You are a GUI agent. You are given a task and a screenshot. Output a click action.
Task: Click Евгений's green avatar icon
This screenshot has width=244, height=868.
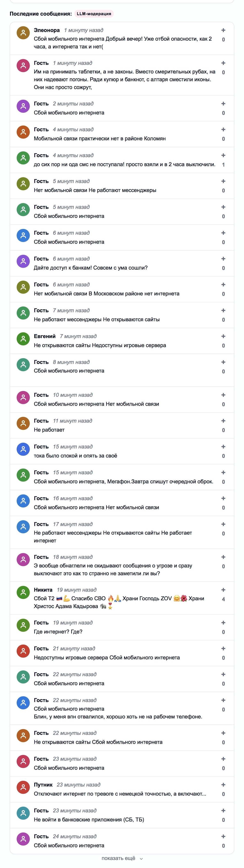click(x=23, y=339)
